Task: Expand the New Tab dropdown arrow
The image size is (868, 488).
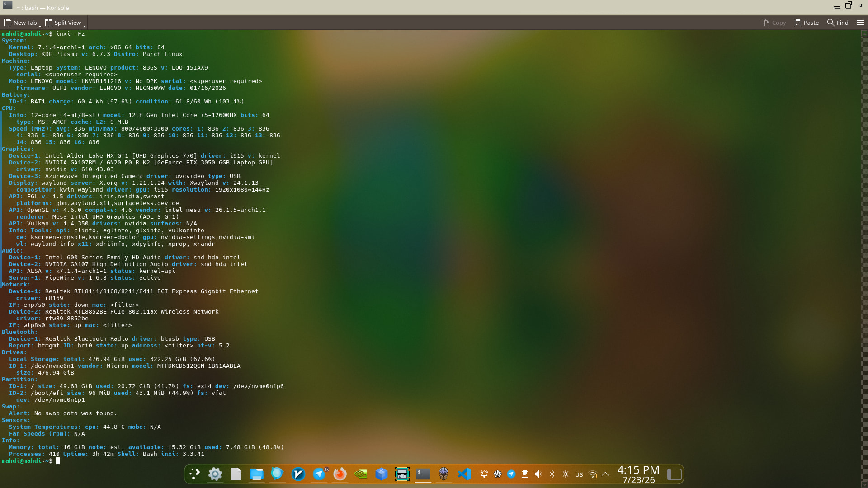Action: pos(40,26)
